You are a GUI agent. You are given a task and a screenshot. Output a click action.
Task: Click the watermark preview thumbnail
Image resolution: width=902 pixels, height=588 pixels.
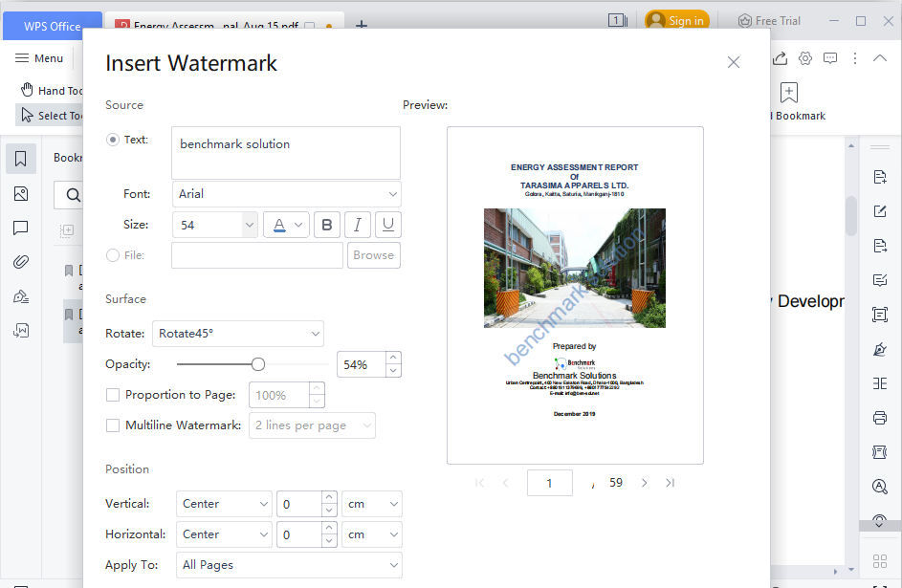(575, 295)
